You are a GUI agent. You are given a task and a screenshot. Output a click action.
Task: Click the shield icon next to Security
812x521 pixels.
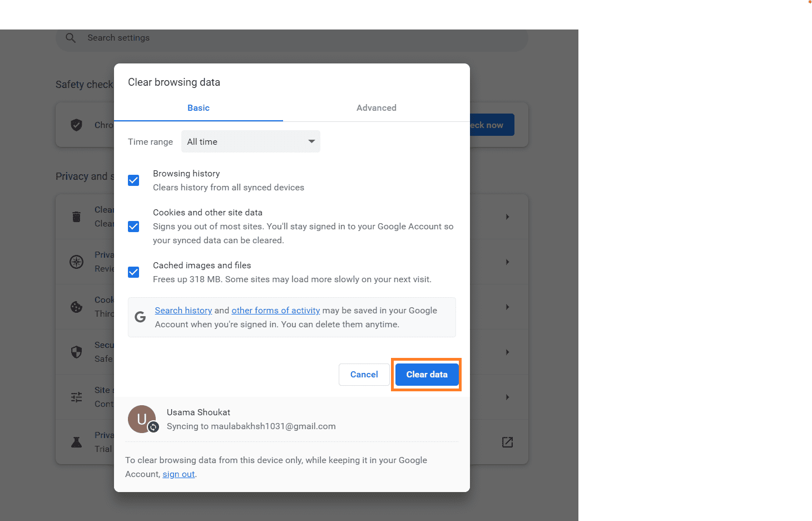pos(76,352)
